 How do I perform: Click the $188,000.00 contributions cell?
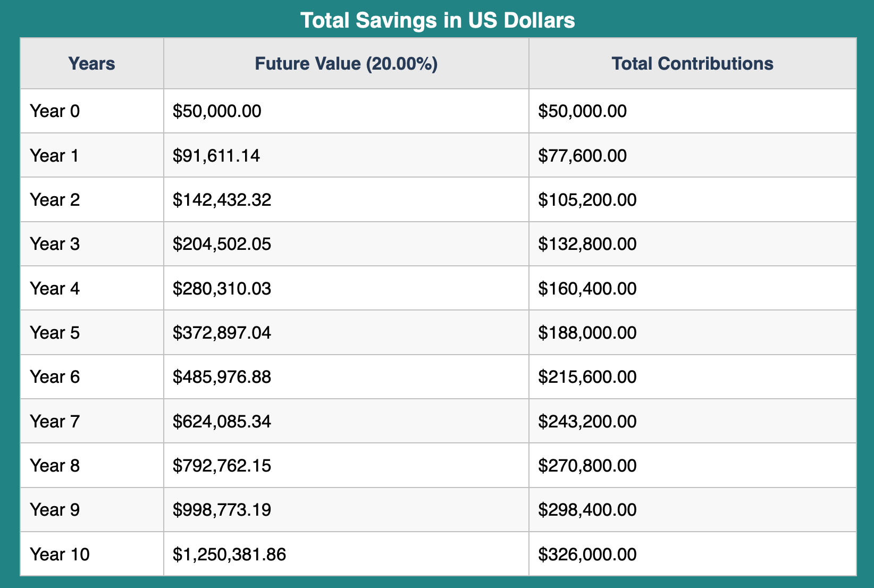tap(587, 333)
